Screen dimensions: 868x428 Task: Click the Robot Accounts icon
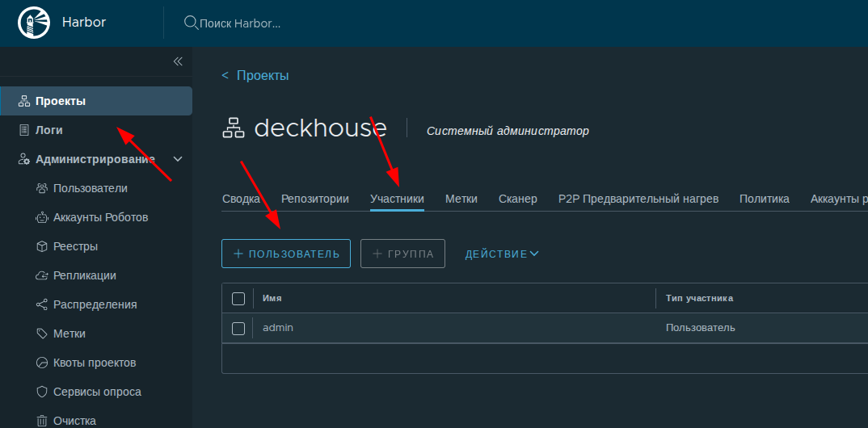42,217
